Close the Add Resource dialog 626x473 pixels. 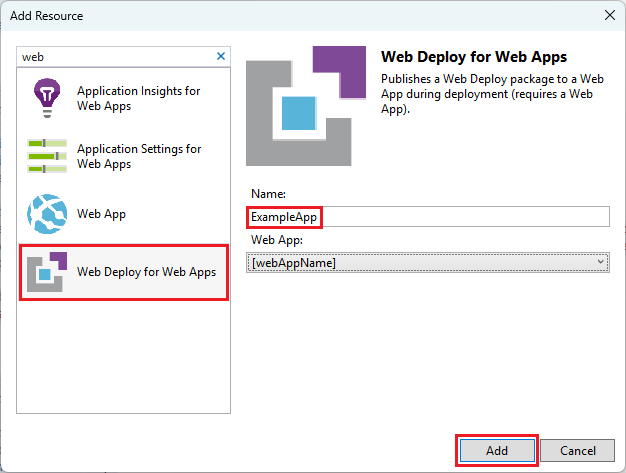[610, 15]
